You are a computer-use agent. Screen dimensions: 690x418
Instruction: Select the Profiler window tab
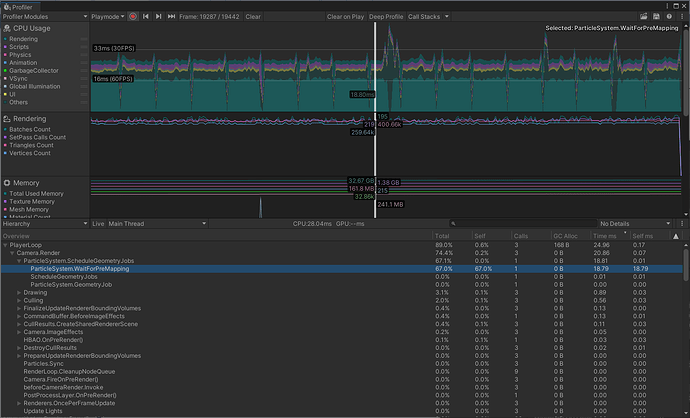pyautogui.click(x=24, y=5)
